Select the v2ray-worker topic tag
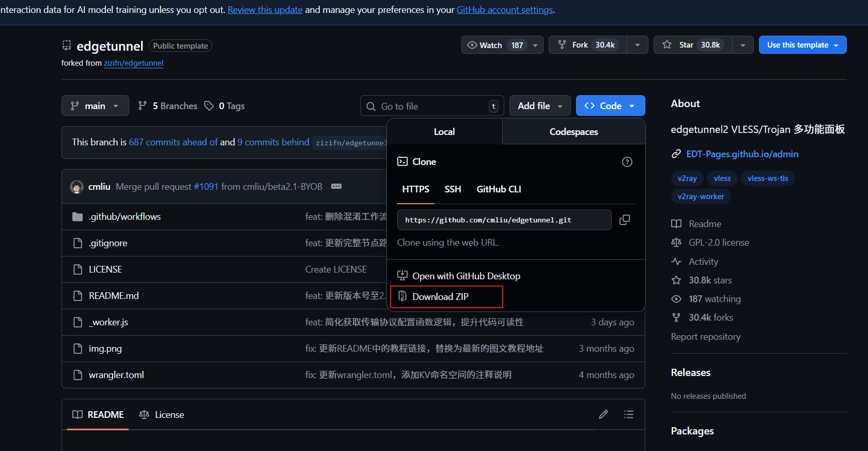This screenshot has height=451, width=868. point(701,197)
